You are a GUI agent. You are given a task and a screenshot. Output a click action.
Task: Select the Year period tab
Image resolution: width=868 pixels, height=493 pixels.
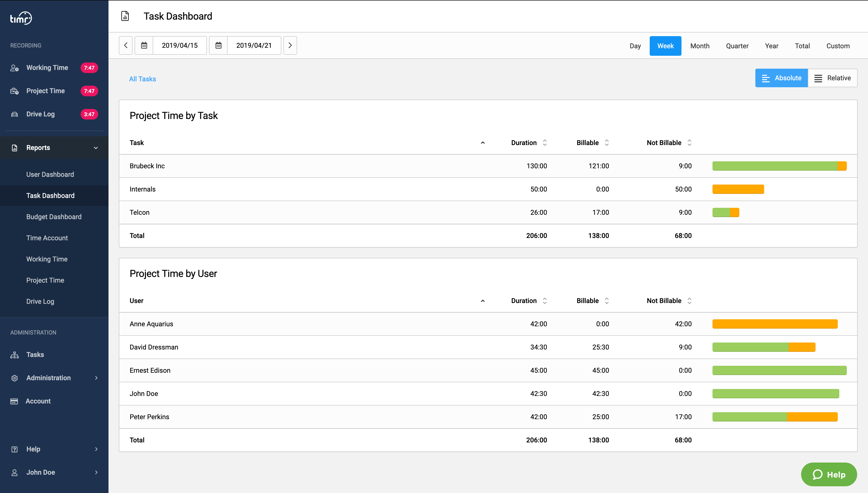click(x=771, y=46)
